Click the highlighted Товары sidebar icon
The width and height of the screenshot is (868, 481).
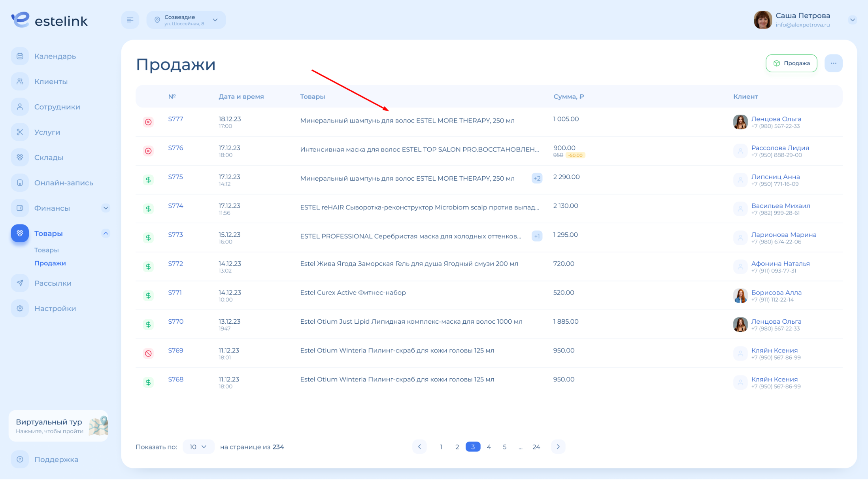(x=20, y=233)
